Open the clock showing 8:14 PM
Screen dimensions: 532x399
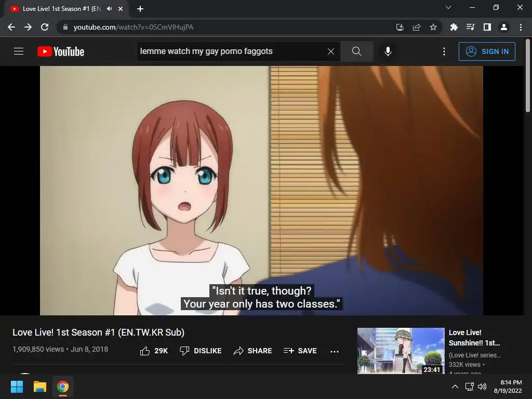click(508, 387)
